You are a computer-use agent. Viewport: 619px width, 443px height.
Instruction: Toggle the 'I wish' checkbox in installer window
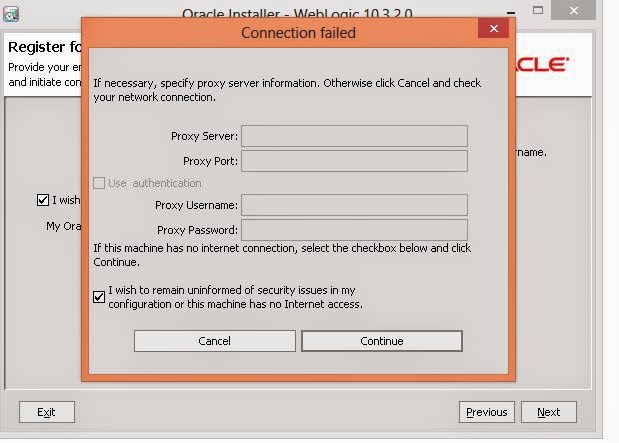[43, 200]
